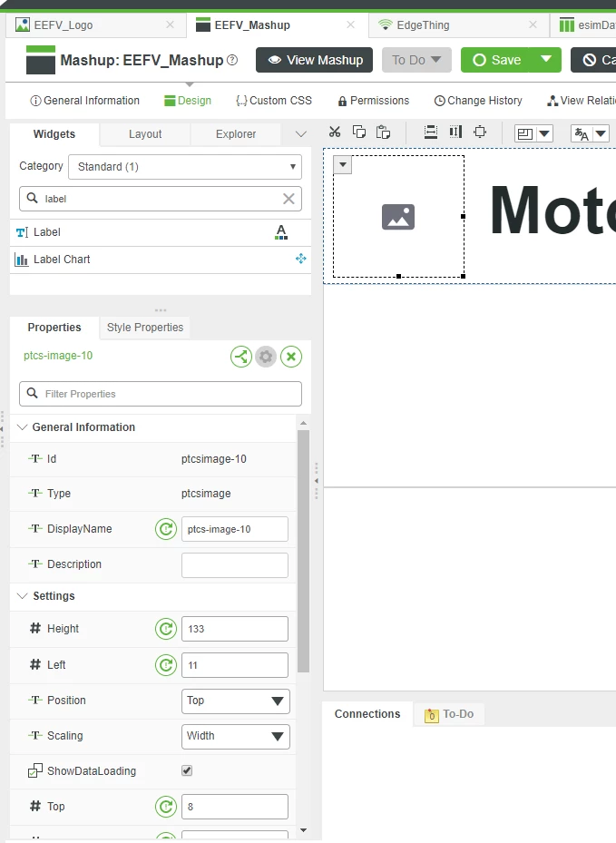Open the workspace layout dropdown arrow
This screenshot has height=843, width=616.
[544, 133]
